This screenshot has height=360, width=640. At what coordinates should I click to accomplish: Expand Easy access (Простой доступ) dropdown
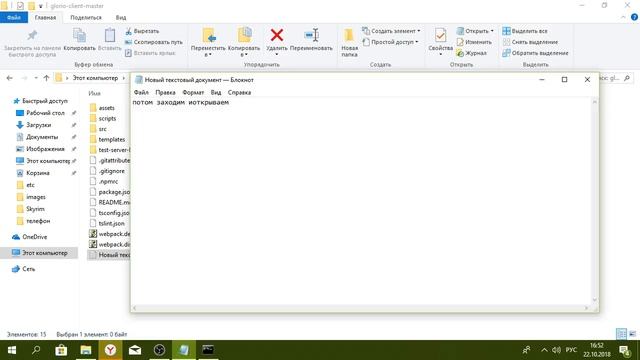click(417, 42)
